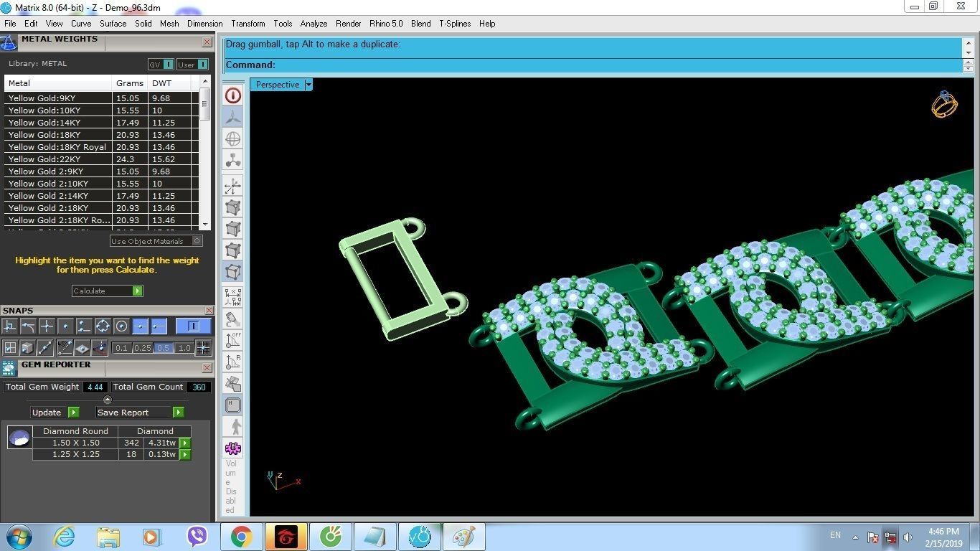Toggle Use Object Materials option

pos(156,241)
